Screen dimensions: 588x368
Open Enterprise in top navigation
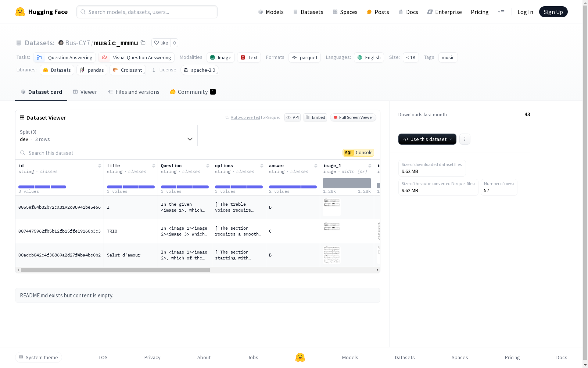[444, 12]
